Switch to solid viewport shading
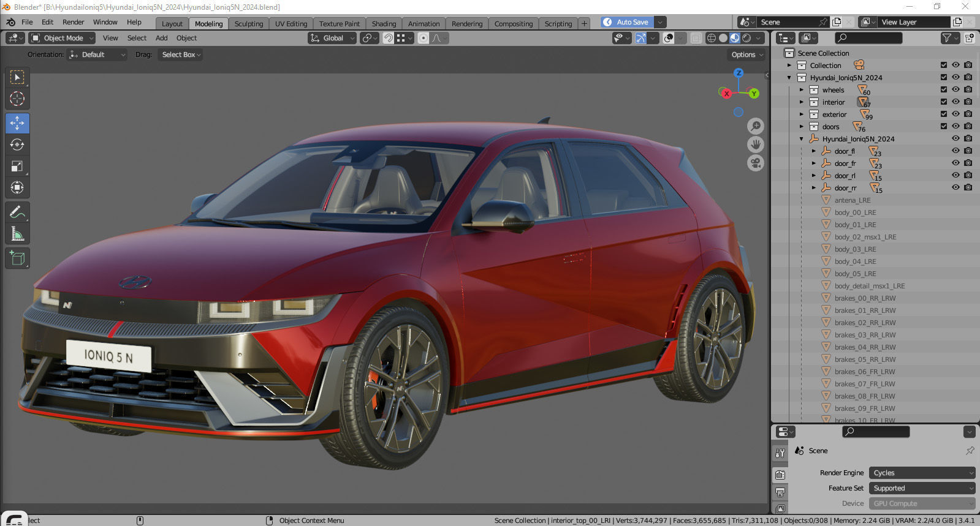Image resolution: width=980 pixels, height=526 pixels. pos(723,38)
